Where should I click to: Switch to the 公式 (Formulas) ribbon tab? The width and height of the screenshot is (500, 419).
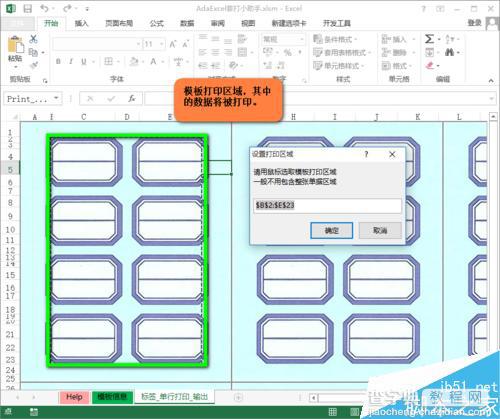(156, 23)
